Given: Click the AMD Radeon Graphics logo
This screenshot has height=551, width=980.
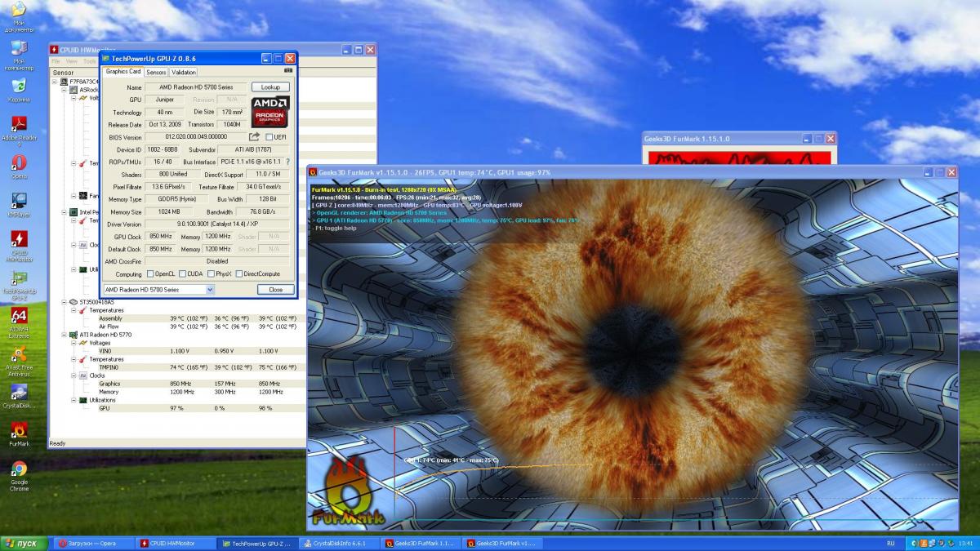Looking at the screenshot, I should pos(269,112).
